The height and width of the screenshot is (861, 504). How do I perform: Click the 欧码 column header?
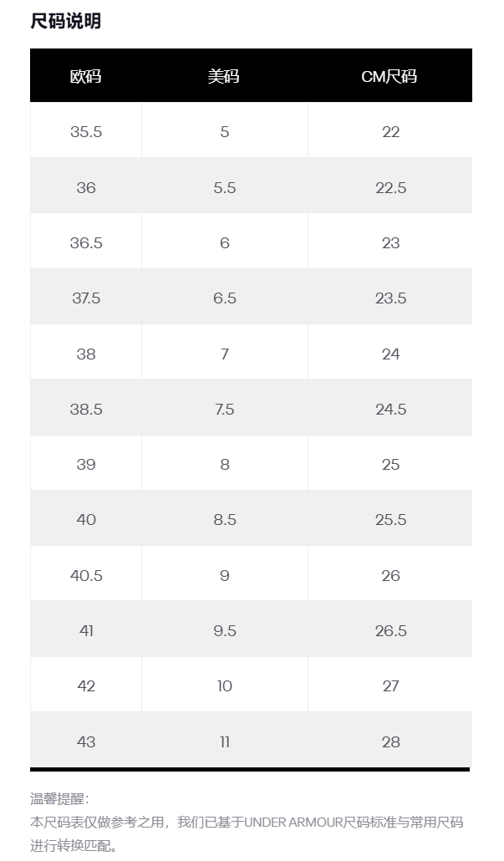[x=86, y=76]
